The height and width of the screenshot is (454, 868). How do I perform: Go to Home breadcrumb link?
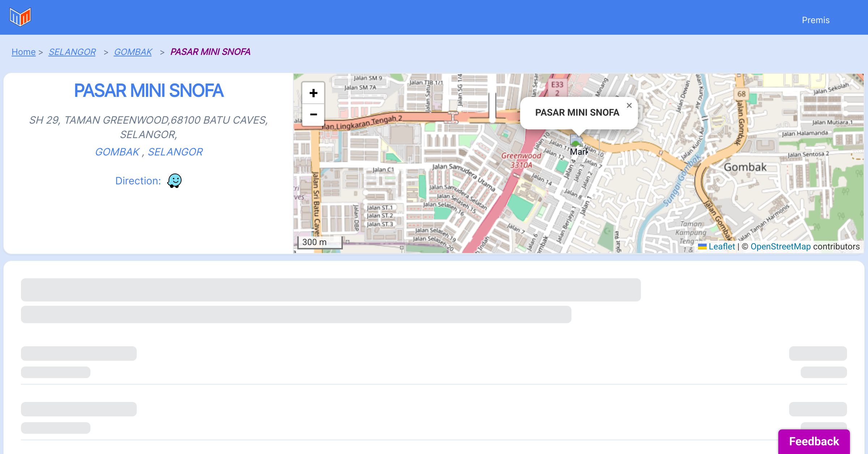tap(24, 52)
